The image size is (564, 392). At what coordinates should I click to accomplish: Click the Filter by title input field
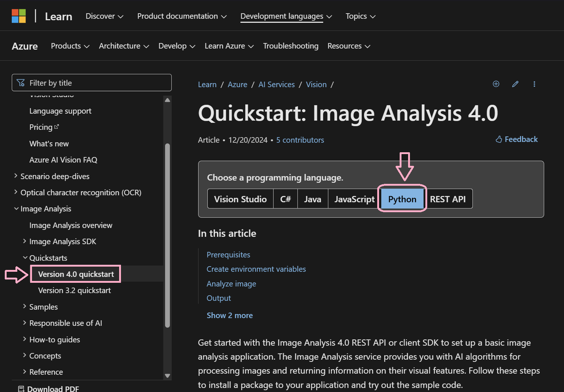(x=92, y=83)
